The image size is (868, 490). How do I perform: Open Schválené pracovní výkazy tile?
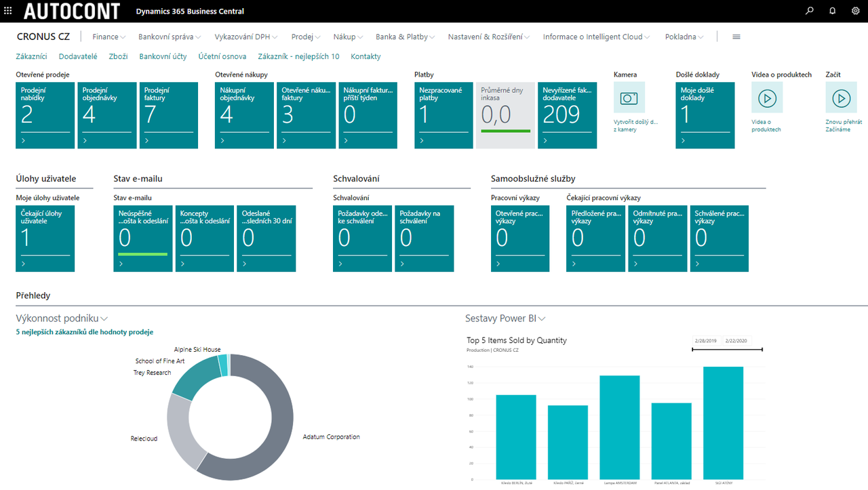[719, 239]
